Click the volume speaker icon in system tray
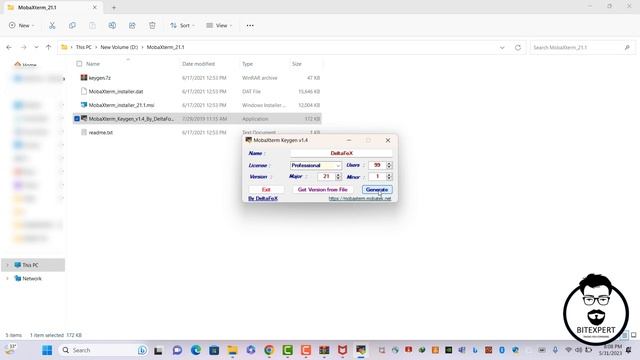This screenshot has width=640, height=360. click(578, 350)
